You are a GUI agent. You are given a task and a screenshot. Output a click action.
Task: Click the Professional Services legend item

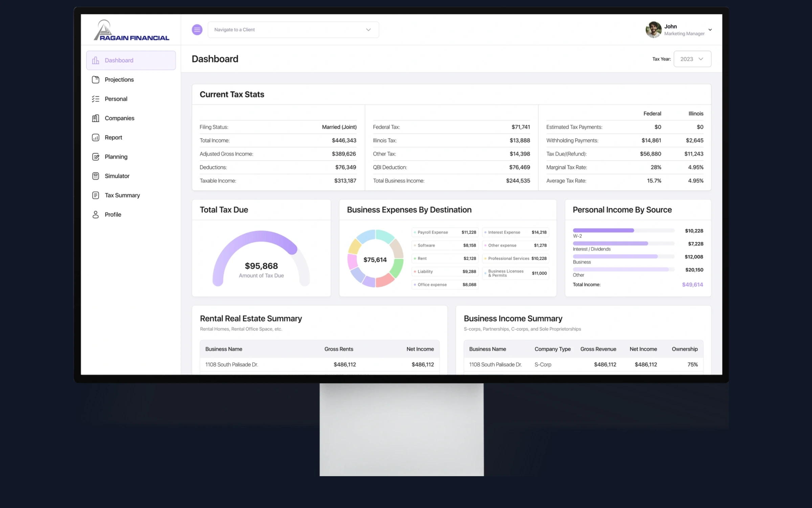515,258
